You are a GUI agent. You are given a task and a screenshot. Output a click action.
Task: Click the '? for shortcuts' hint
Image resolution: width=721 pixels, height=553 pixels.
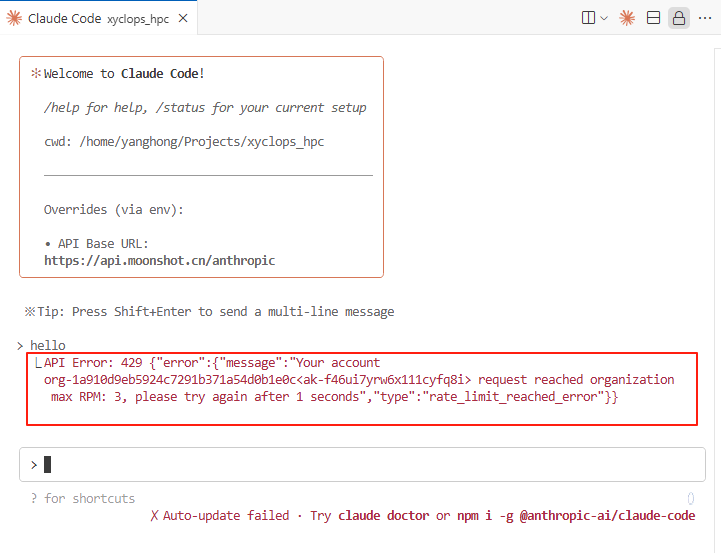[x=83, y=498]
